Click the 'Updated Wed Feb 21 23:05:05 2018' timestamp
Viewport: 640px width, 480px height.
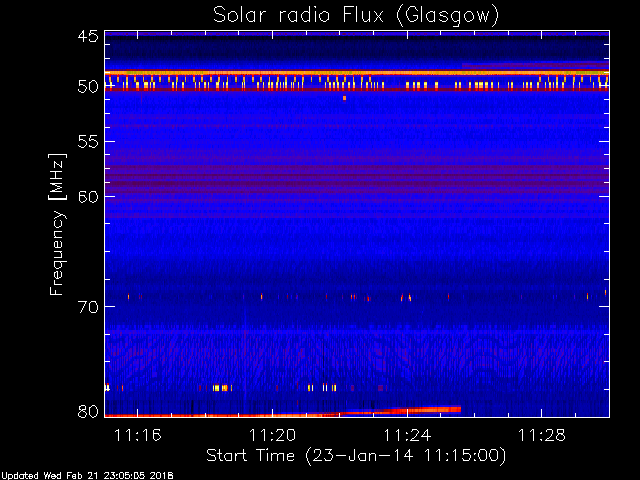87,476
